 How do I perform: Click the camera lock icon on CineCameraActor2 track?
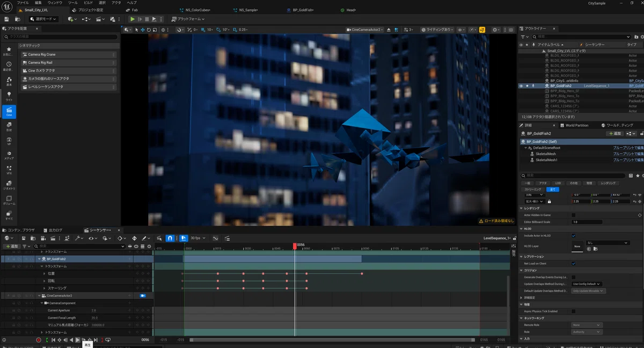tap(143, 296)
